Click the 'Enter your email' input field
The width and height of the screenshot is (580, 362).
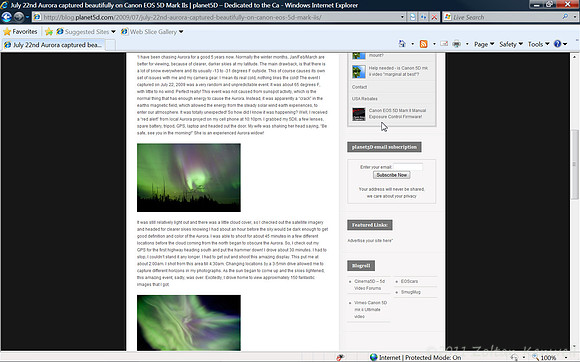tap(408, 167)
